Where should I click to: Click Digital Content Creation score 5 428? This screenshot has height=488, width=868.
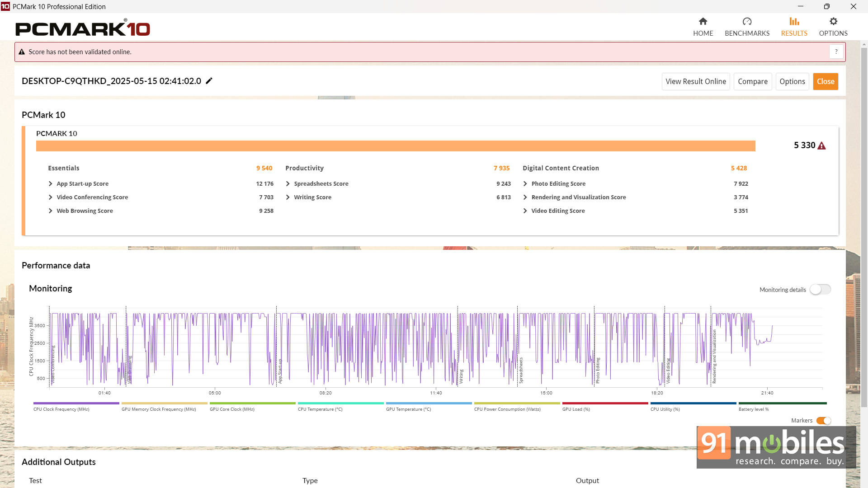pos(739,168)
